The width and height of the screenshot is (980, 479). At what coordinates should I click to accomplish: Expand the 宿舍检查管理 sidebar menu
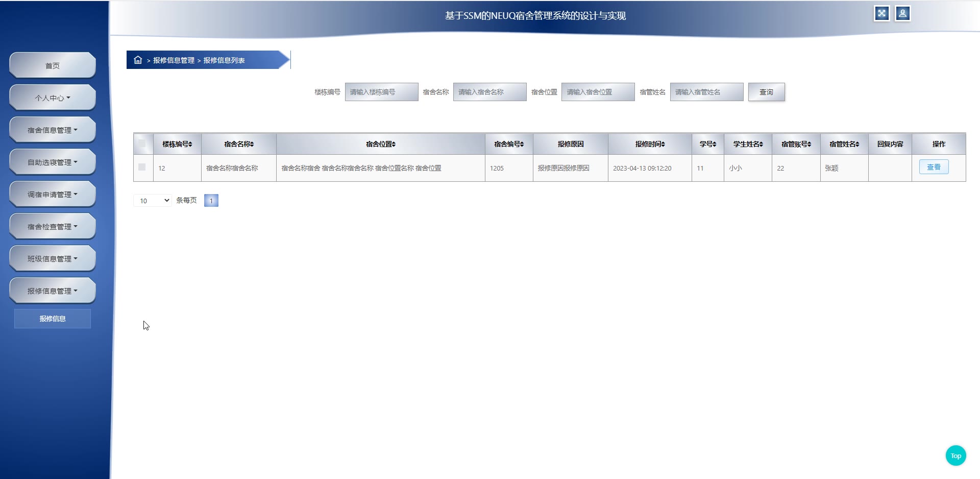click(53, 226)
